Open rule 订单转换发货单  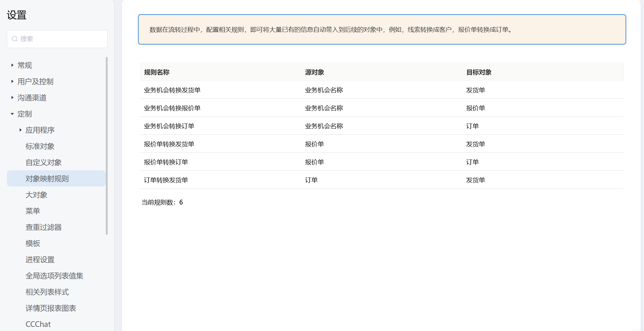pos(166,180)
